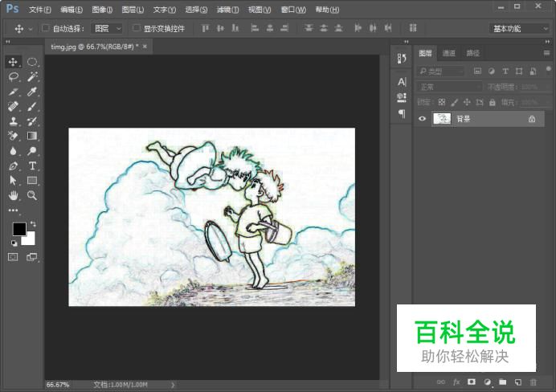
Task: Select the Crop tool
Action: (x=13, y=92)
